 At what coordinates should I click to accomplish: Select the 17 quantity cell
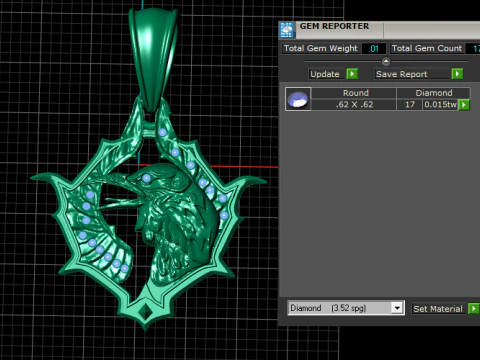pyautogui.click(x=410, y=105)
